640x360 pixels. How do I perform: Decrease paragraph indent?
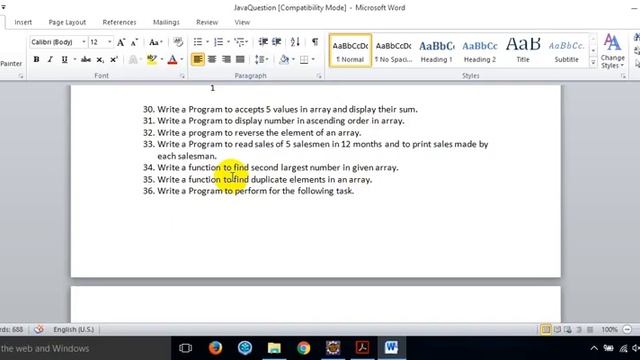pos(263,42)
